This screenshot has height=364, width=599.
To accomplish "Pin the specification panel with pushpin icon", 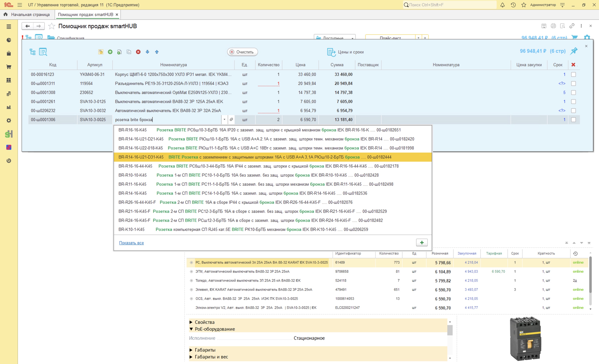I will tap(574, 51).
